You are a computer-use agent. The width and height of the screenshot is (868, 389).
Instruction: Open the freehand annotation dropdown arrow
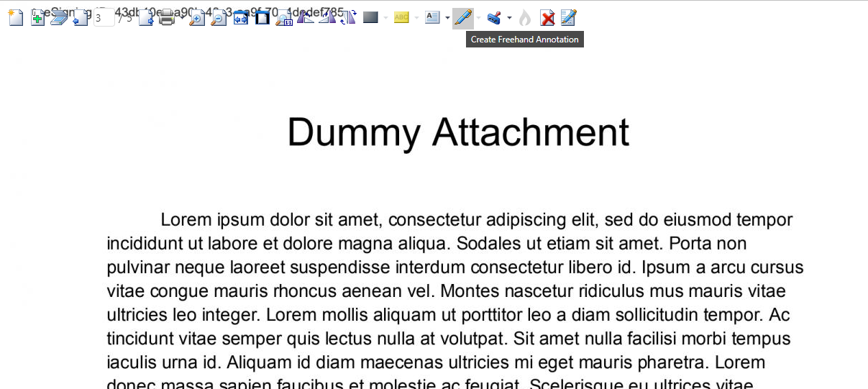478,18
